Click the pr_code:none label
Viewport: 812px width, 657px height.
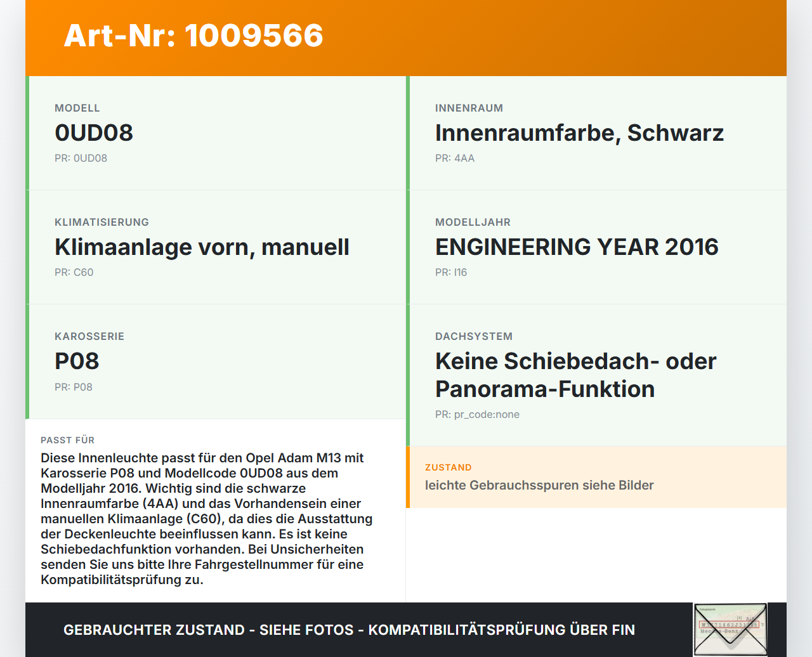pyautogui.click(x=477, y=414)
